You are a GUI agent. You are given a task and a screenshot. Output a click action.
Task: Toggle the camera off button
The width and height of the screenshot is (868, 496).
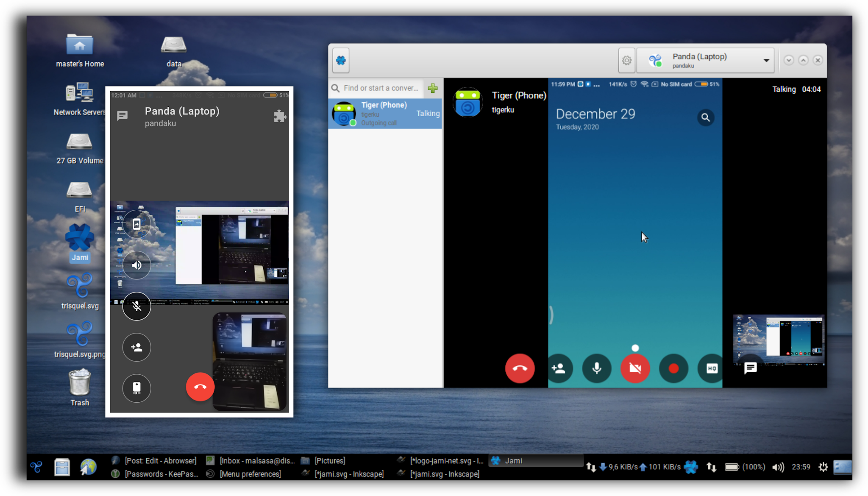point(635,368)
